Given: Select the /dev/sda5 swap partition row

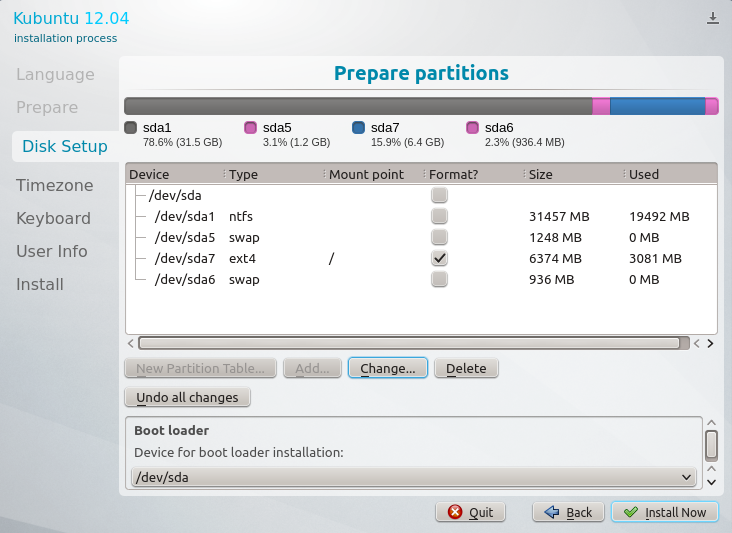Looking at the screenshot, I should 421,237.
